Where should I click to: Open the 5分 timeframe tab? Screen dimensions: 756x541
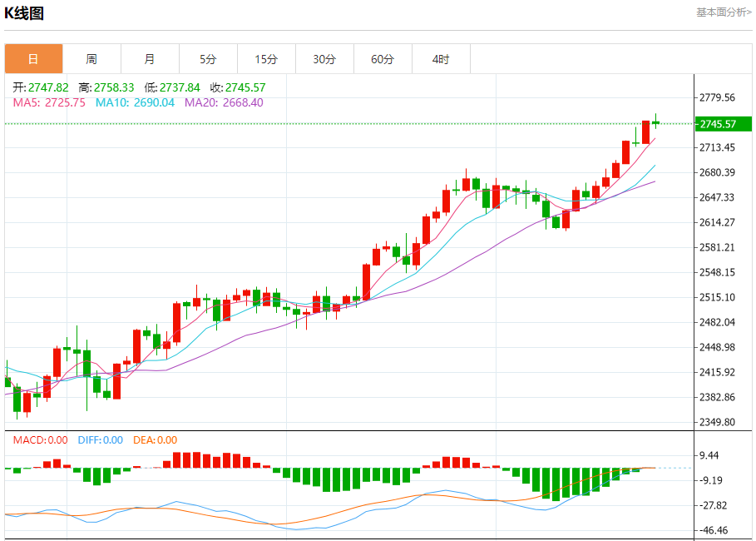tap(208, 59)
